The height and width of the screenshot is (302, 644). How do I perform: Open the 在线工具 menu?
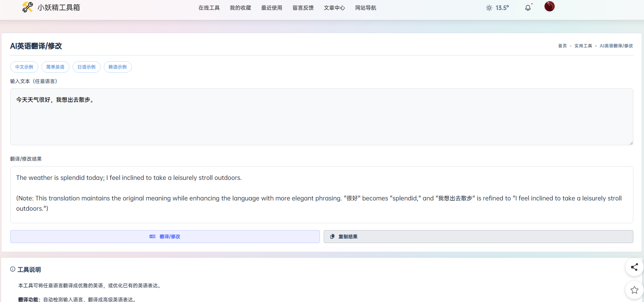click(x=209, y=8)
